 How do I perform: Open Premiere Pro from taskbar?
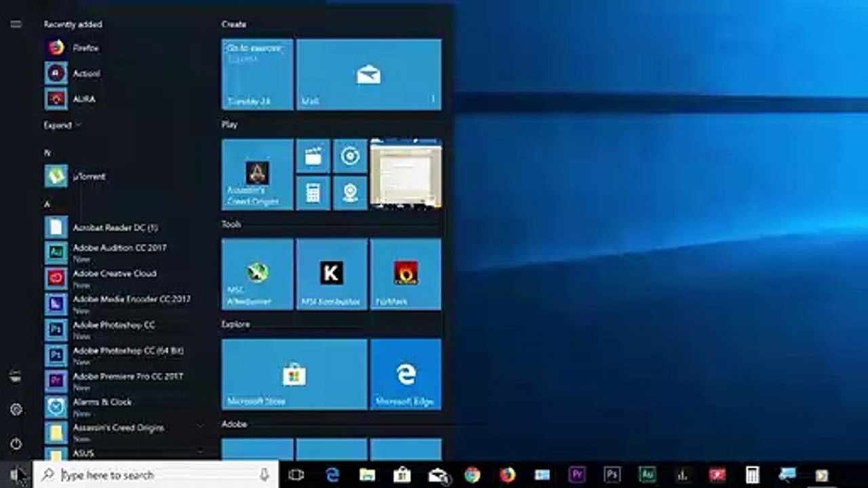coord(578,475)
